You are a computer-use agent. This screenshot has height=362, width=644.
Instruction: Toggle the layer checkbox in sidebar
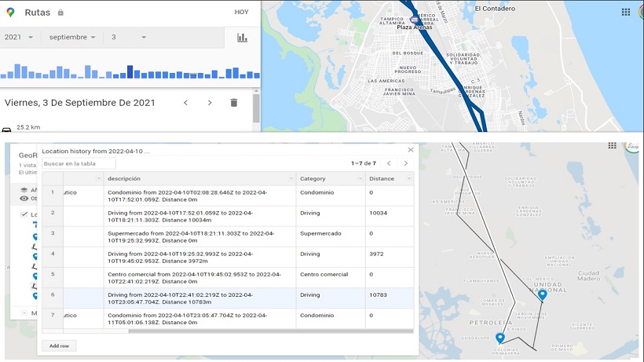click(x=24, y=214)
